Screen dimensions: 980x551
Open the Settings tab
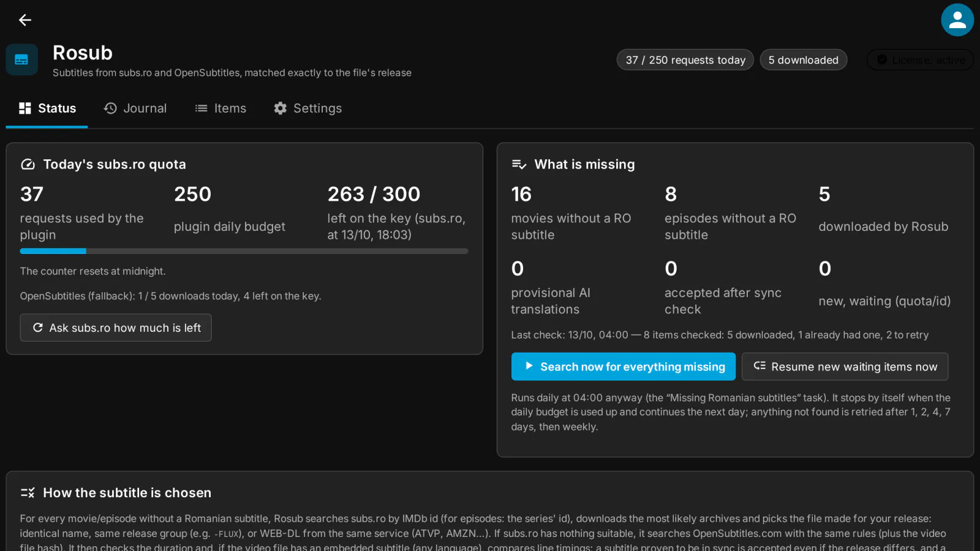[x=307, y=108]
